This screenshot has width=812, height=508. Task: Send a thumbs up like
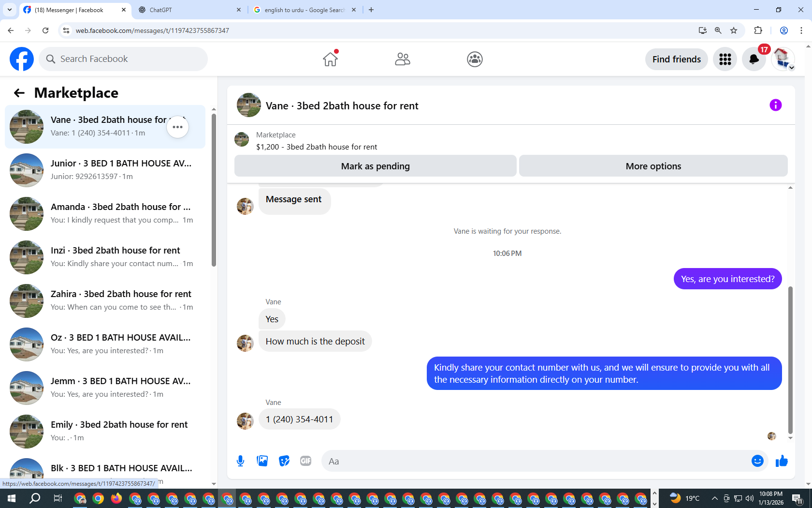782,461
